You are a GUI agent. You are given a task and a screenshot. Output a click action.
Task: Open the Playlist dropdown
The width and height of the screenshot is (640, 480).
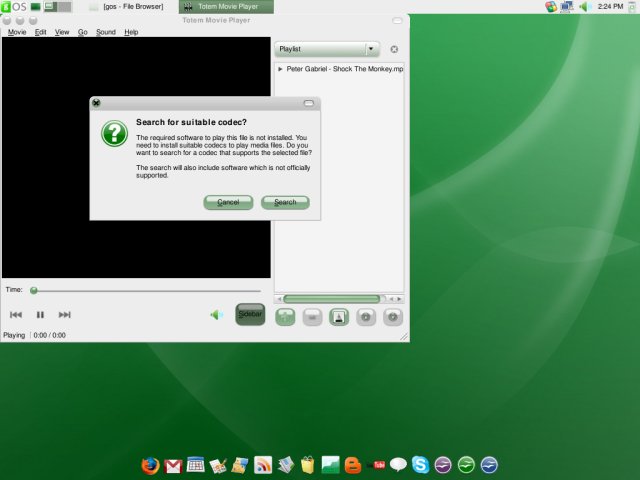click(327, 49)
